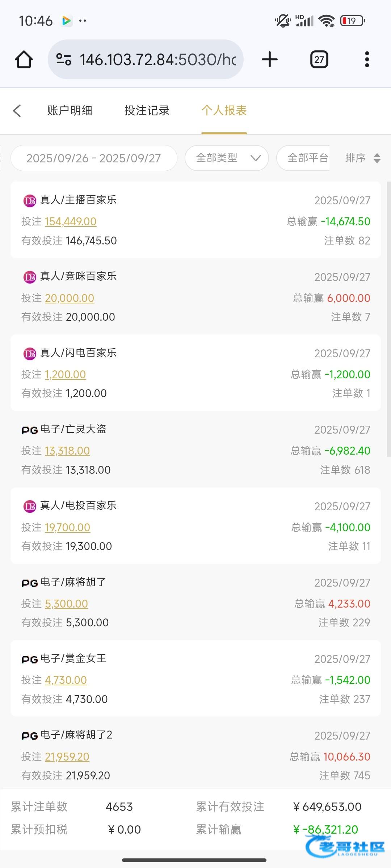Viewport: 391px width, 868px height.
Task: Open the 全部平台 platform filter
Action: point(307,158)
